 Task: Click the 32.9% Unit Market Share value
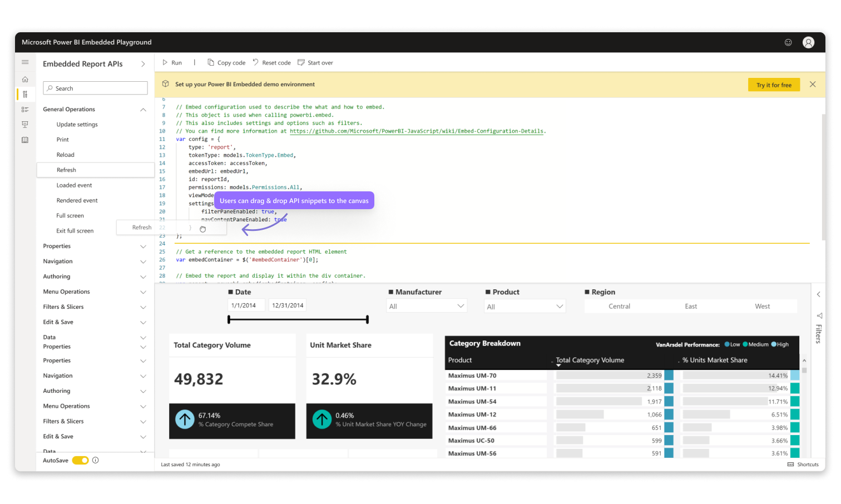coord(334,379)
